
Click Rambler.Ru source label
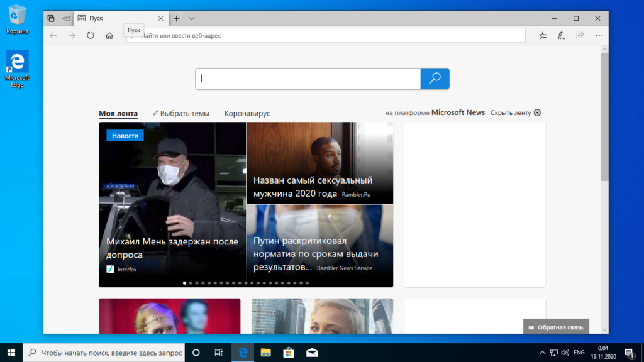tap(356, 195)
